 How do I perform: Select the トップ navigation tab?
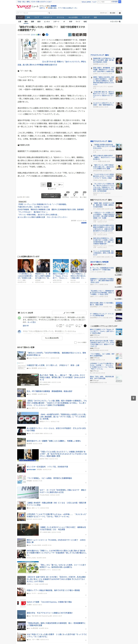(x=20, y=17)
